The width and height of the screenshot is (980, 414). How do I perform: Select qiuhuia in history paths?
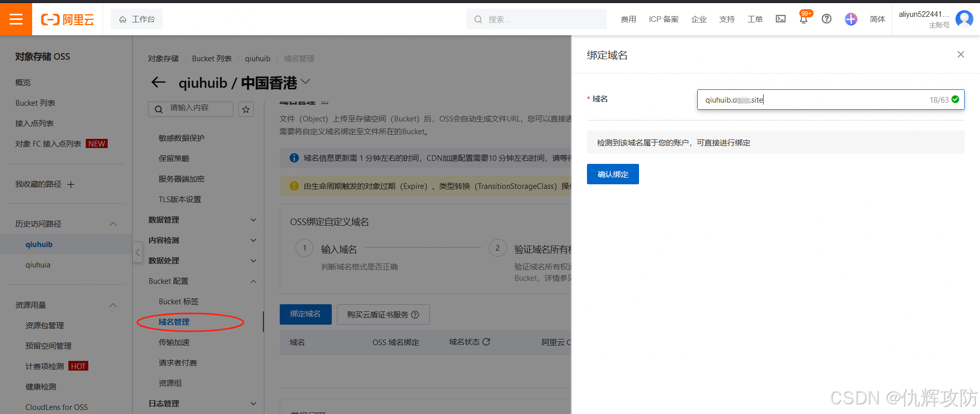(x=38, y=264)
